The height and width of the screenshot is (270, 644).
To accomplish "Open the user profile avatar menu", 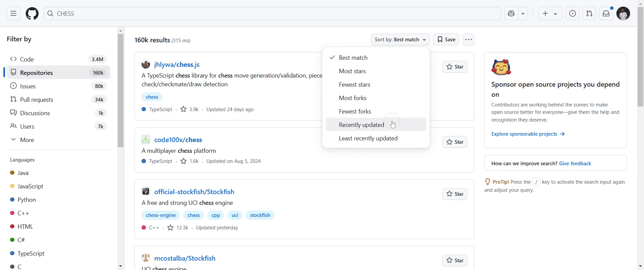I will [623, 13].
